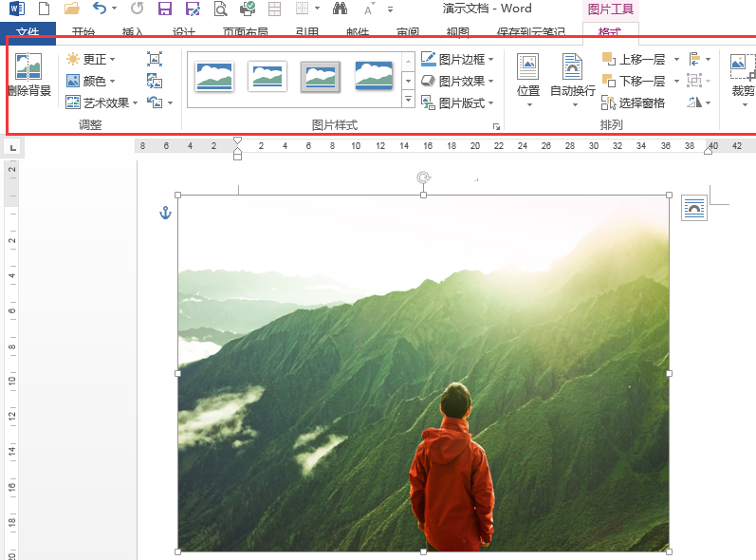Click the Undo arrow icon

coord(100,9)
